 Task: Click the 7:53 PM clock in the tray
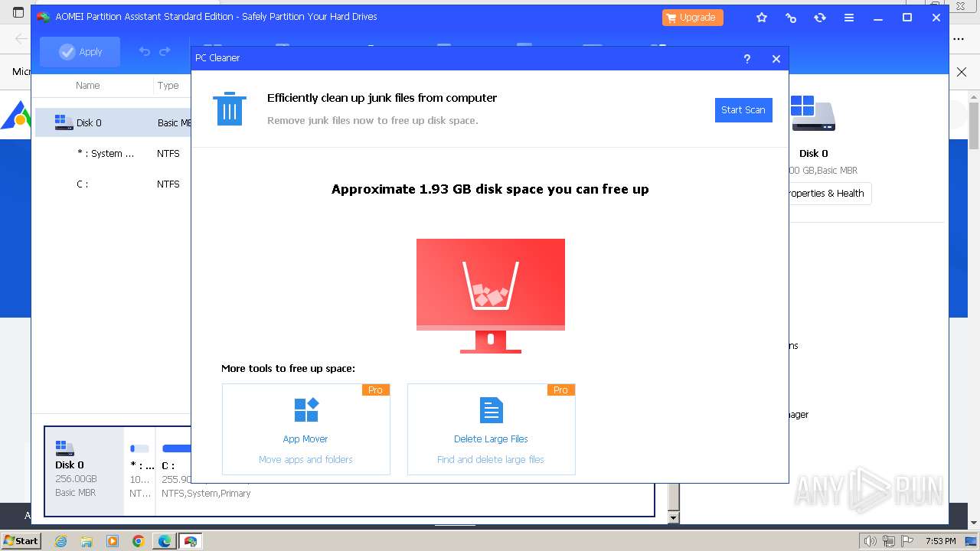point(940,541)
